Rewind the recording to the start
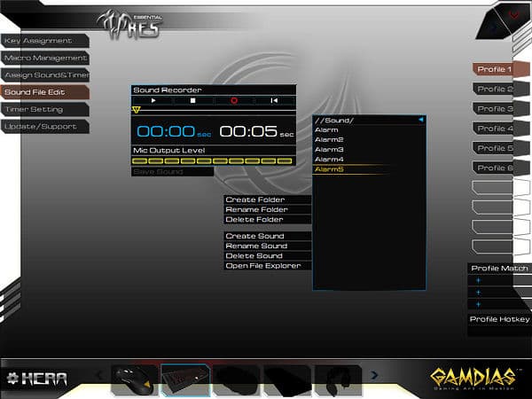The image size is (532, 399). [x=274, y=100]
